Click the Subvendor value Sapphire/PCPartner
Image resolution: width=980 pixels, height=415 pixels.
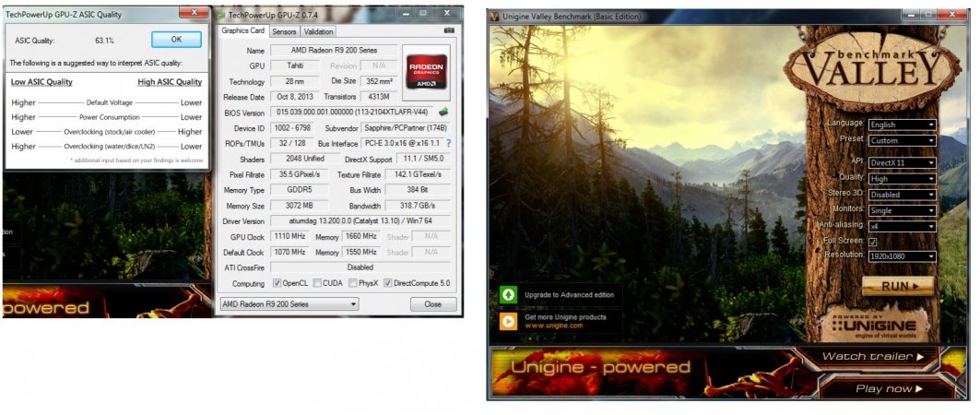[x=406, y=128]
